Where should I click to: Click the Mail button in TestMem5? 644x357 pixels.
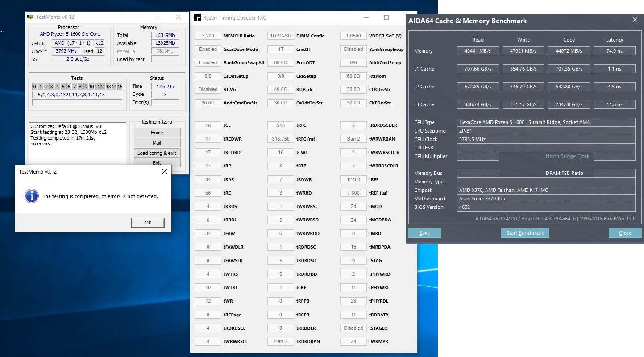click(x=157, y=143)
